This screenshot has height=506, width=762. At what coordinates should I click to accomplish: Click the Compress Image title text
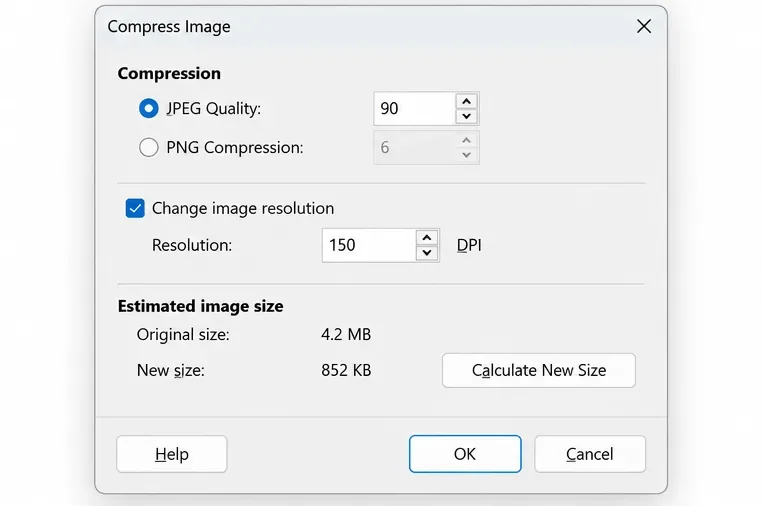[169, 27]
